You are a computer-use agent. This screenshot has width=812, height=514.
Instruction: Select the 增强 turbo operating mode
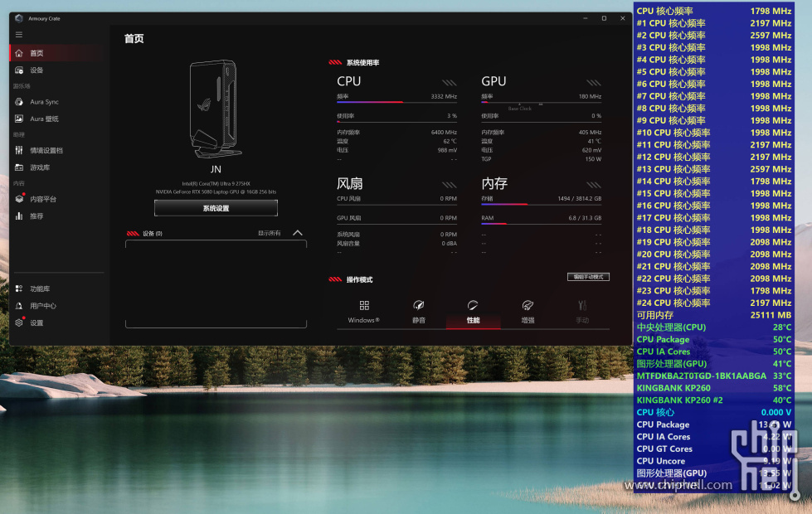pyautogui.click(x=528, y=312)
